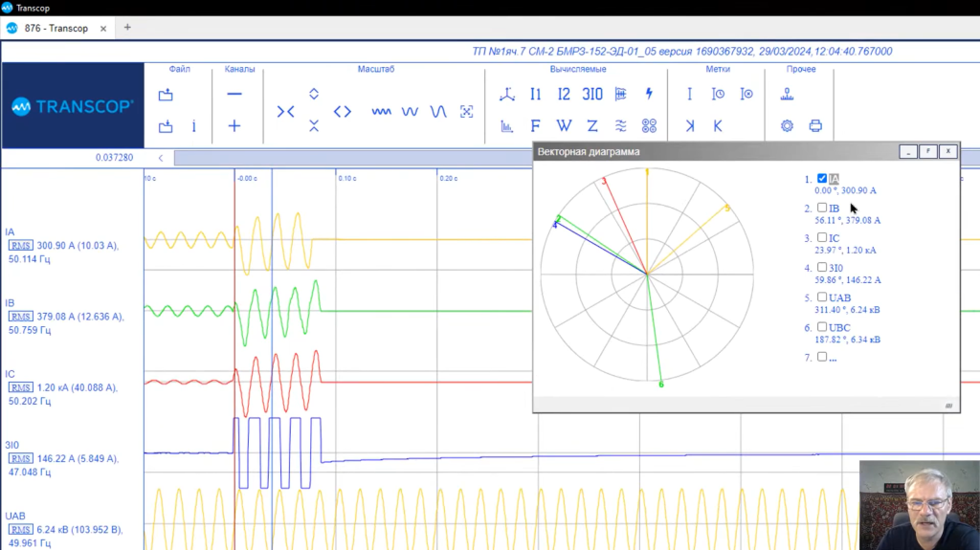Remove a channel with the minus icon
The width and height of the screenshot is (980, 550).
point(234,95)
